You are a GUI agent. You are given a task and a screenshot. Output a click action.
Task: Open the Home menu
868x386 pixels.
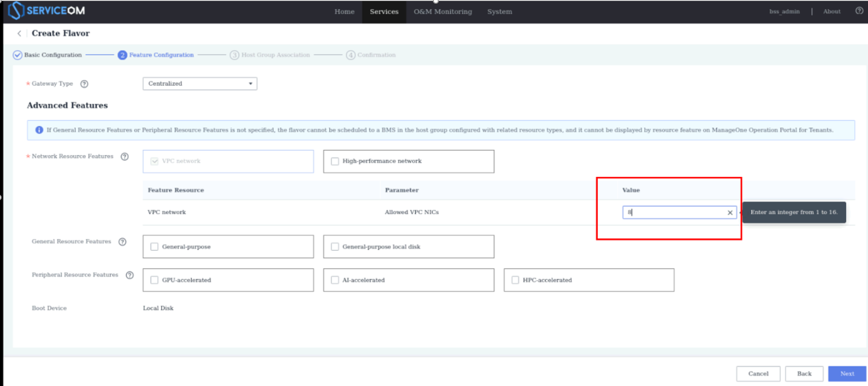click(x=344, y=11)
